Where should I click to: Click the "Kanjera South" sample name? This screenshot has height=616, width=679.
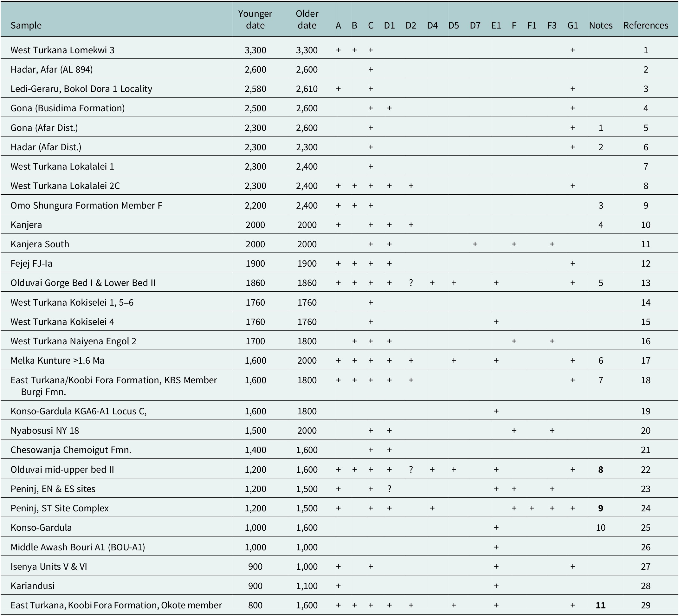click(x=40, y=244)
